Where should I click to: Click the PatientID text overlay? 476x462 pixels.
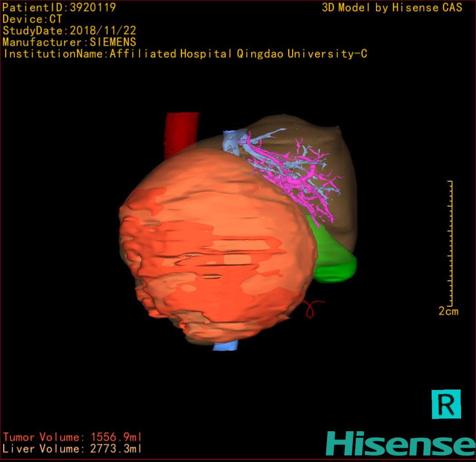[59, 7]
